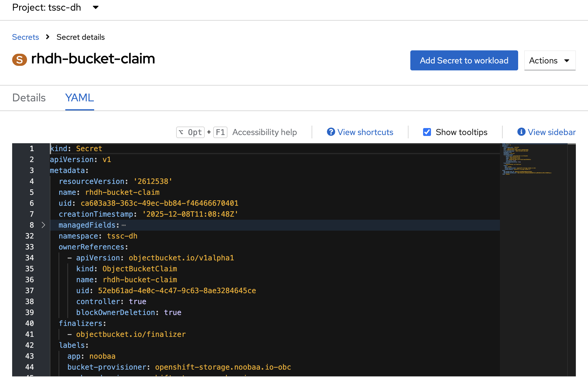Viewport: 588px width, 386px height.
Task: Click the info icon beside View sidebar
Action: 521,132
